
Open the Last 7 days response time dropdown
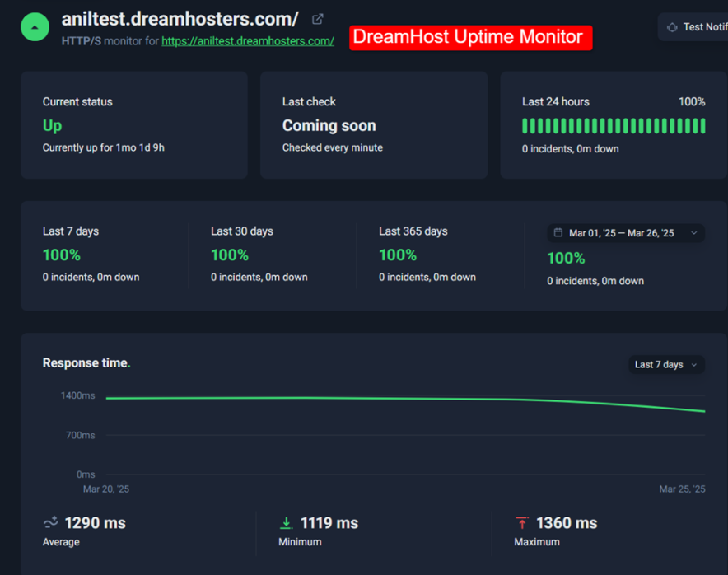pos(666,365)
